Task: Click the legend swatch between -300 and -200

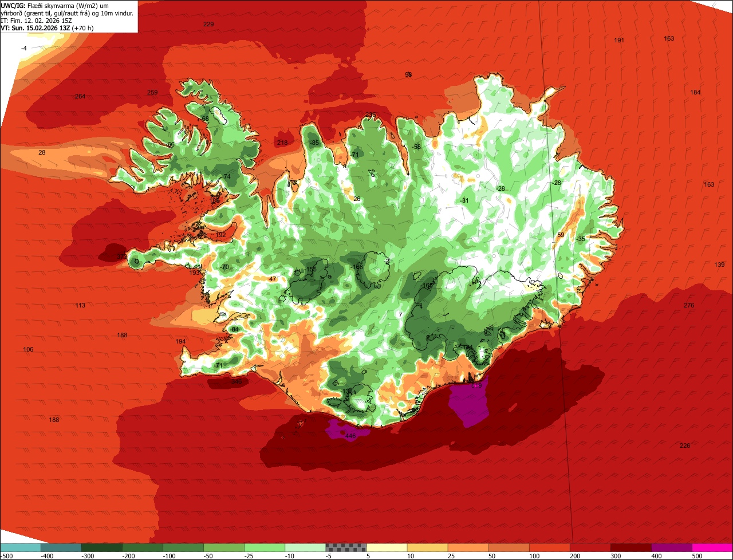Action: (101, 547)
